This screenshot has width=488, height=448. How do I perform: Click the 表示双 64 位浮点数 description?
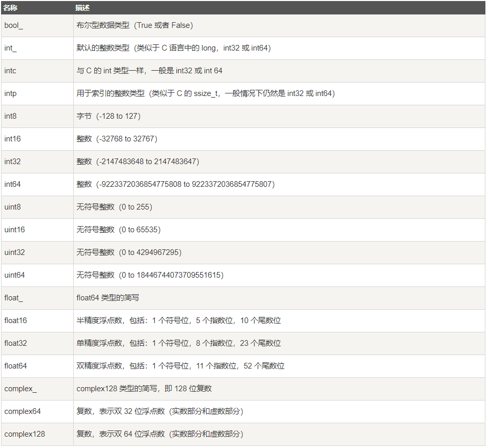pos(160,435)
